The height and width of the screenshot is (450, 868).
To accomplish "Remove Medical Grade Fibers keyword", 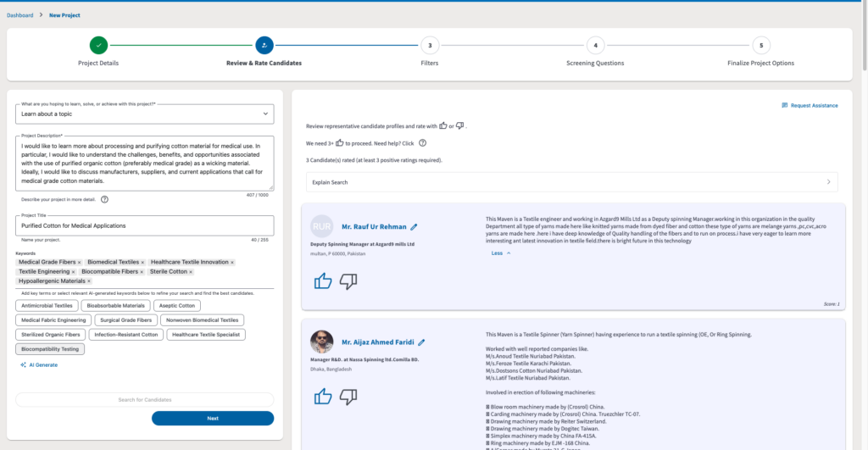I will (79, 263).
